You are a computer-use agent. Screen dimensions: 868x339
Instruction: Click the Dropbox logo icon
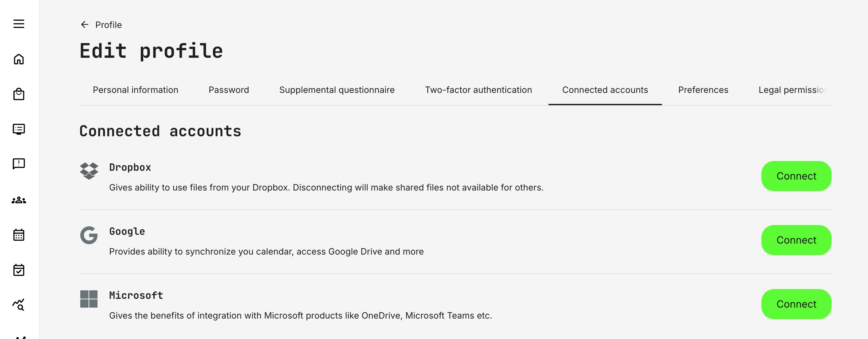point(89,171)
